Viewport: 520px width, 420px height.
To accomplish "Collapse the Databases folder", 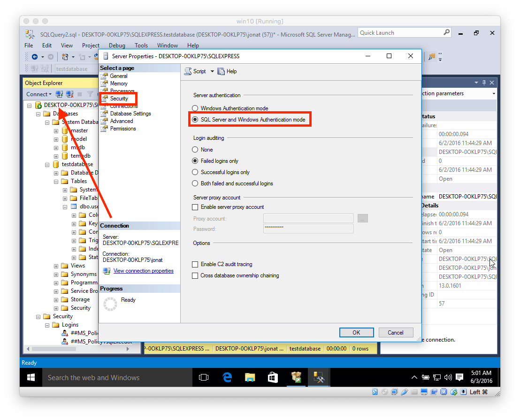I will 38,114.
